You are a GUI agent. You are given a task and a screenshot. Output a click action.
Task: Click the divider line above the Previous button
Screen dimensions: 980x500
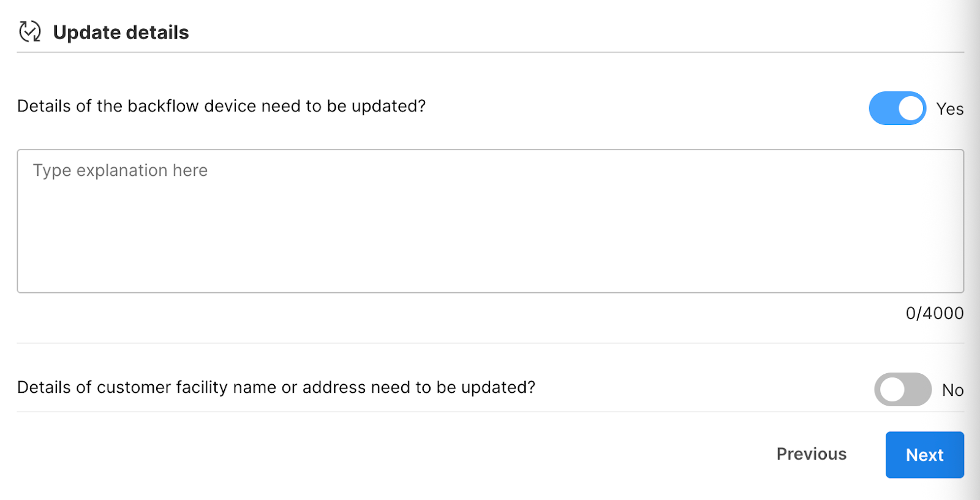490,412
